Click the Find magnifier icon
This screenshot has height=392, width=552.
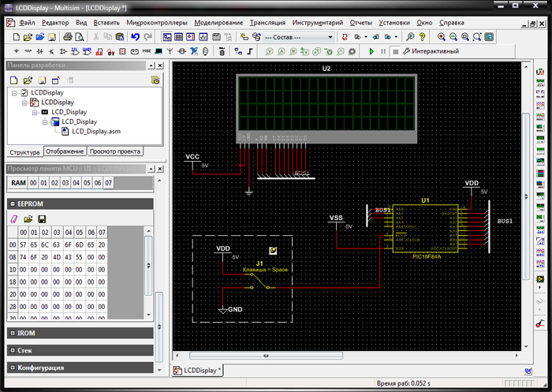click(410, 36)
